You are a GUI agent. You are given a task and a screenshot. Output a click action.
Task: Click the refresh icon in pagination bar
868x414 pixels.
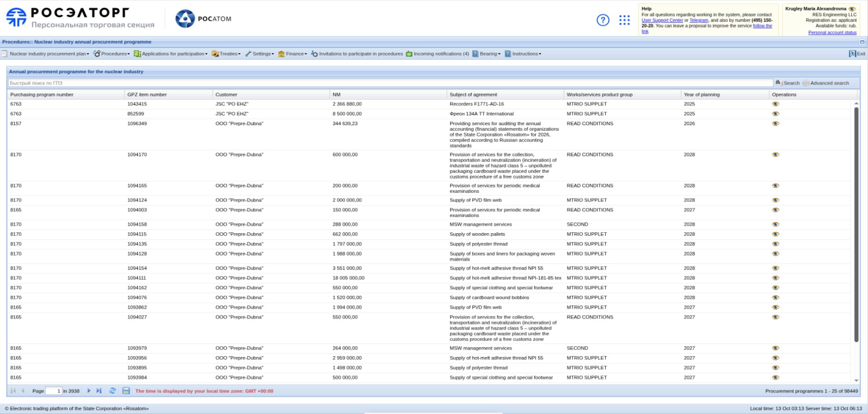(112, 391)
